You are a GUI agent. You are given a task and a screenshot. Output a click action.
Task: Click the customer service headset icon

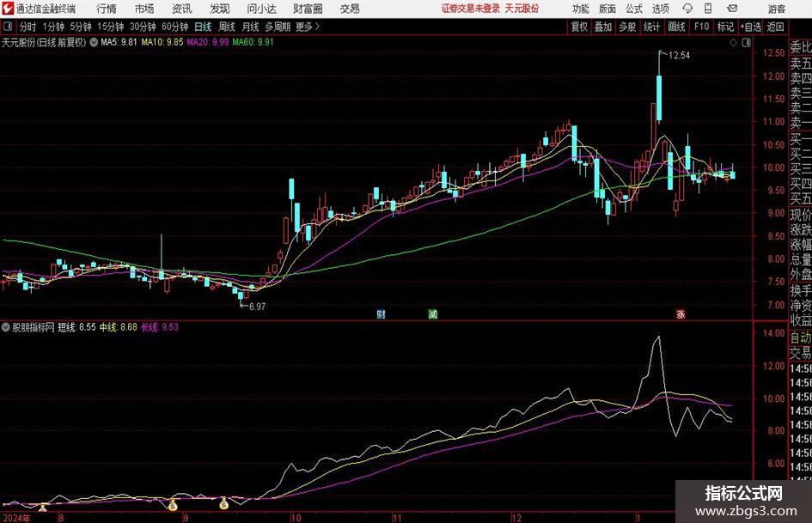[x=687, y=9]
